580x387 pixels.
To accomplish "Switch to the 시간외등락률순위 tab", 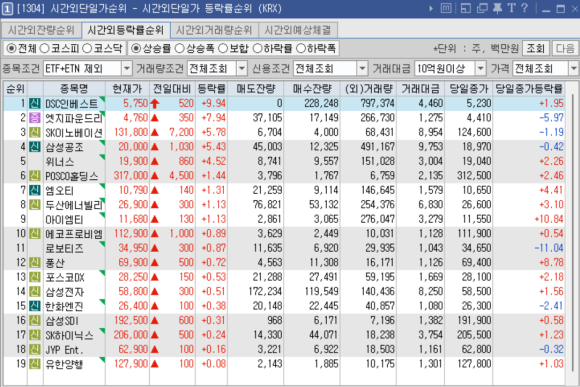I will pyautogui.click(x=126, y=30).
